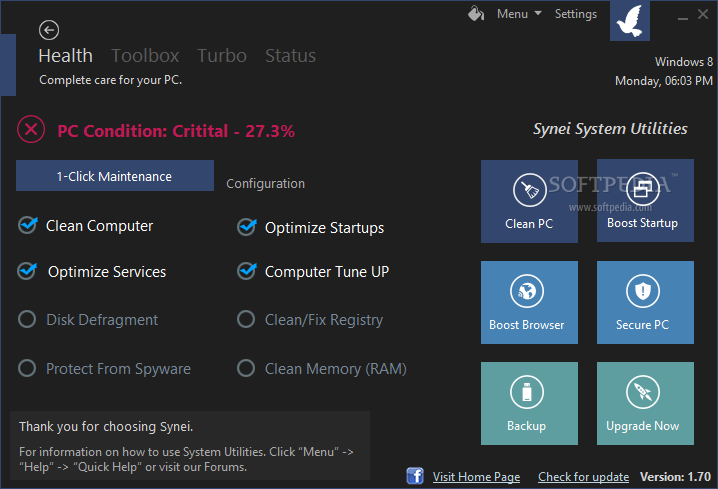This screenshot has width=718, height=489.
Task: Click the Monday, 06:03 PM time text
Action: point(664,81)
